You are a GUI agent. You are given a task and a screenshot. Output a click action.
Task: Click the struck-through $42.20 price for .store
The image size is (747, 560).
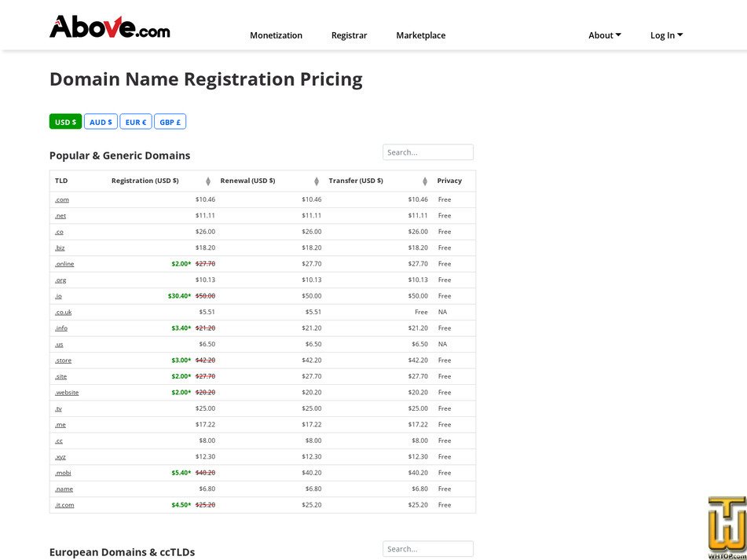(x=205, y=361)
